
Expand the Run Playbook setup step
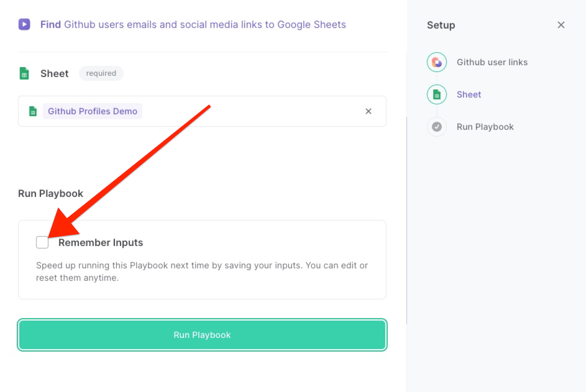(x=485, y=127)
